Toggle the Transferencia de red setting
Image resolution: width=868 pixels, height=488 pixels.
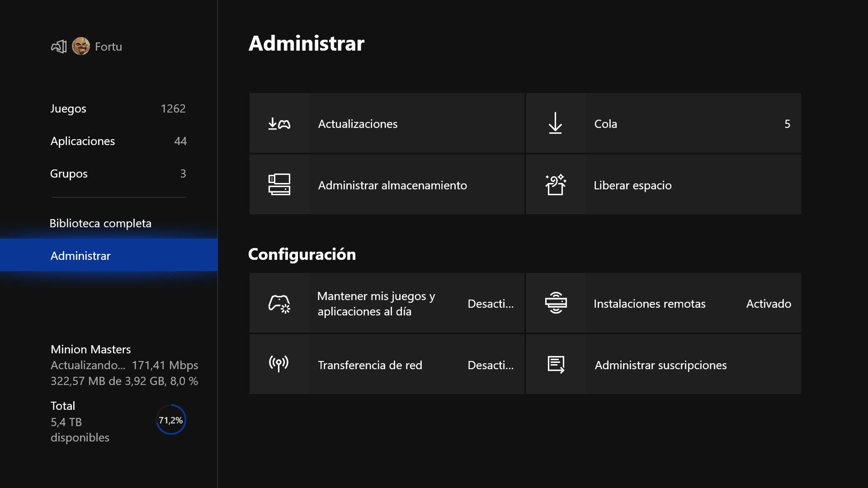coord(490,365)
